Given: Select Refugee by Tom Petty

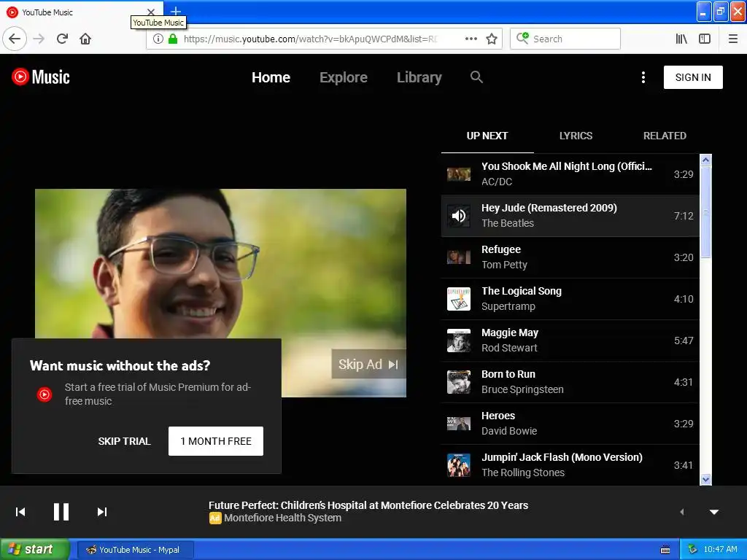Looking at the screenshot, I should (570, 257).
